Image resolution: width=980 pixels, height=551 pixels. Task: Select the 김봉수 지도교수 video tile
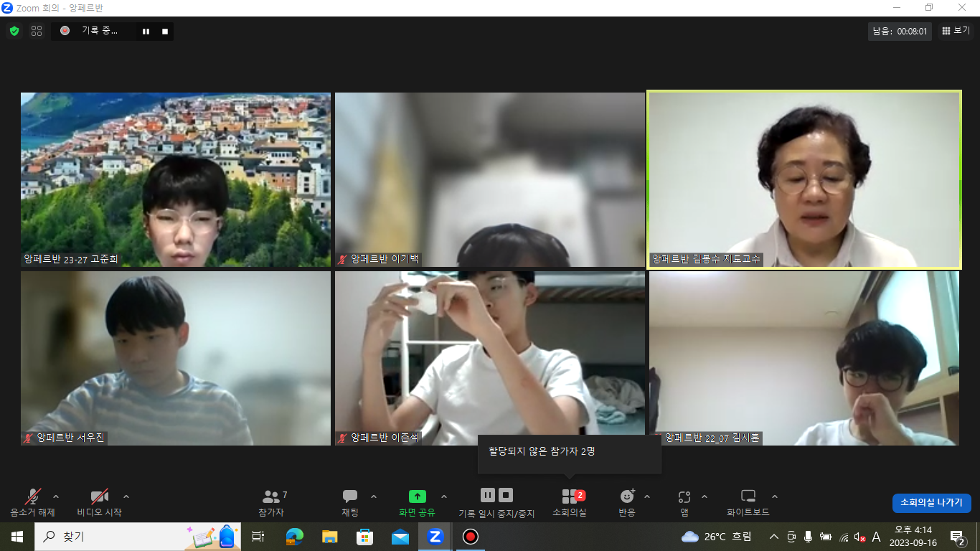click(x=804, y=180)
